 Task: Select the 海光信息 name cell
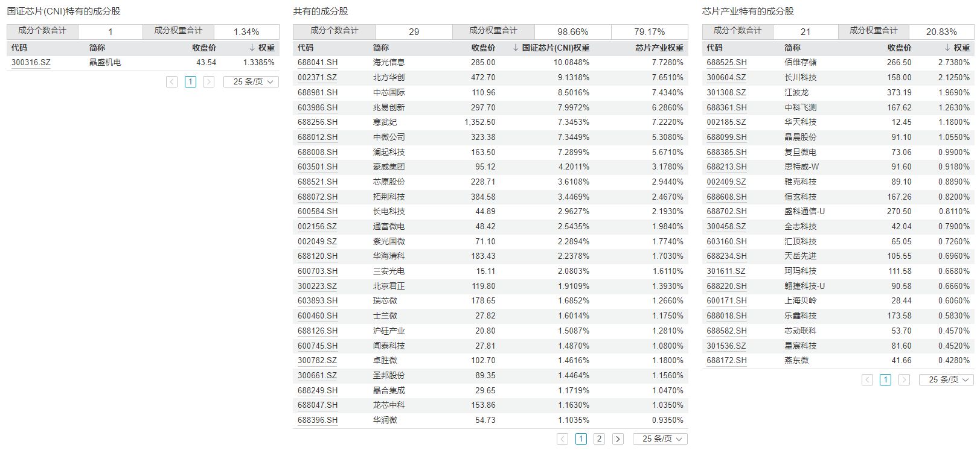pyautogui.click(x=389, y=63)
